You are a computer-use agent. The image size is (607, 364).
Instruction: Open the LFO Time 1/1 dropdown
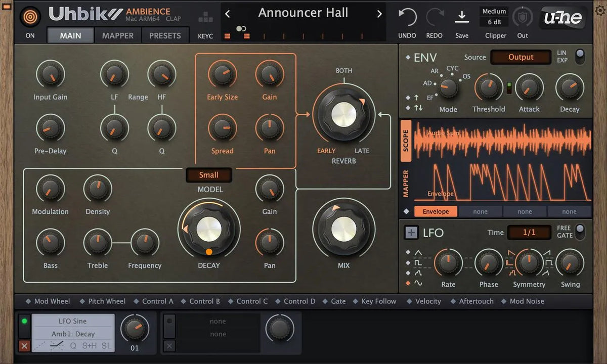tap(529, 233)
